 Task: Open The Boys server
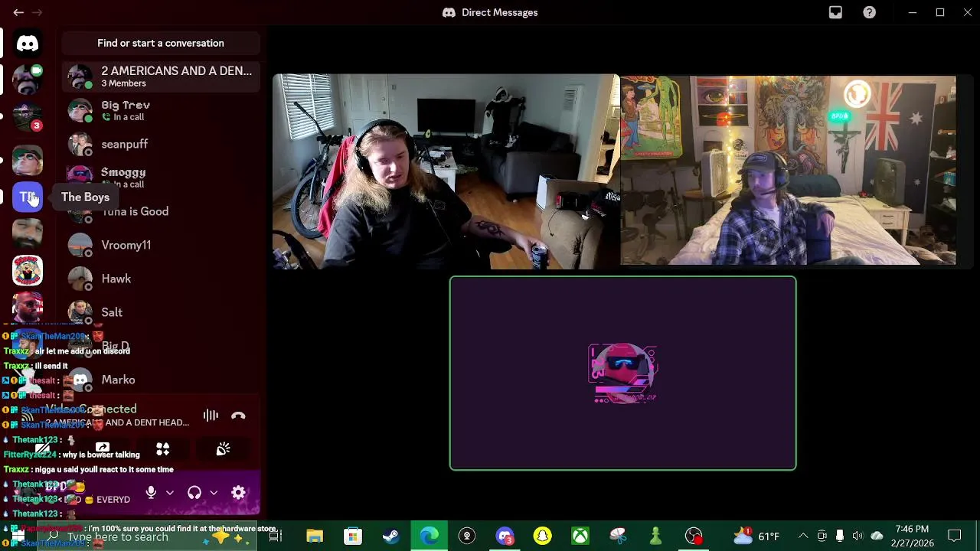[28, 197]
